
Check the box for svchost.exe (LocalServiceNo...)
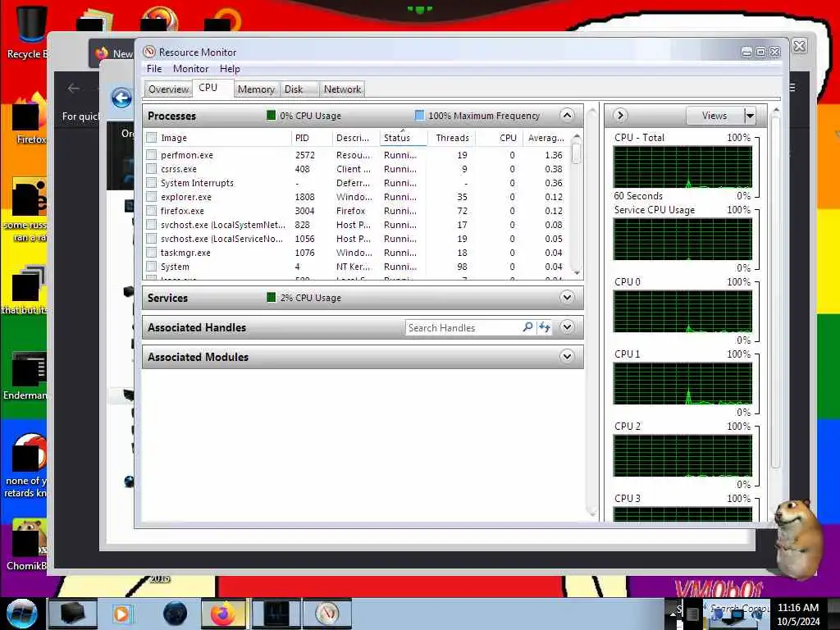(152, 239)
